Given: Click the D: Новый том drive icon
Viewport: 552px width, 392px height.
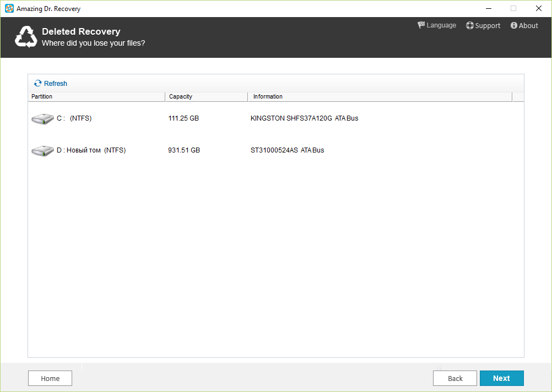Looking at the screenshot, I should 42,151.
